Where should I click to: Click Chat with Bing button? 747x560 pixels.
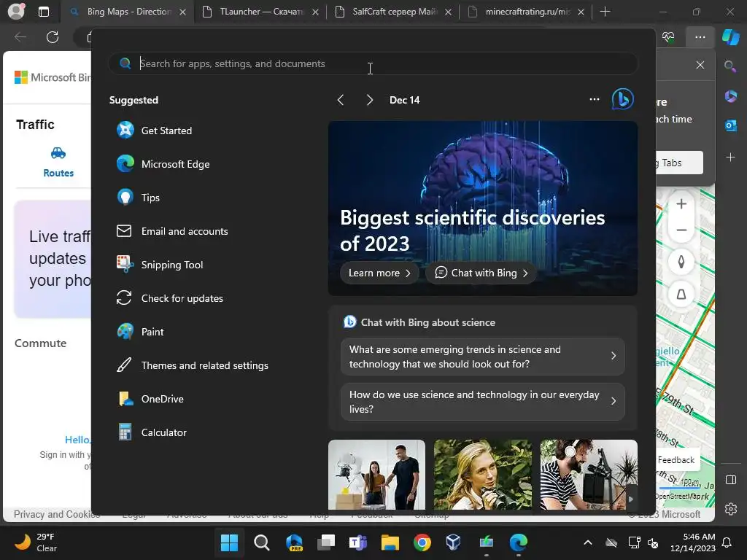481,273
